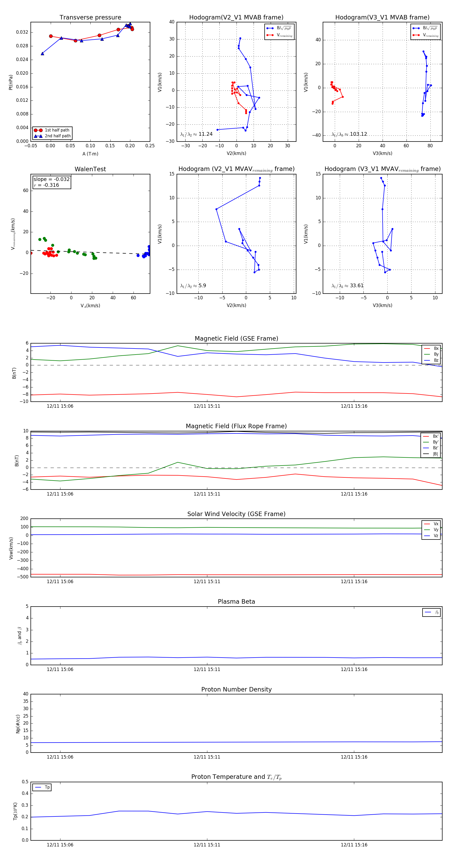Click the "Vy" legend entry
Viewport: 473px width, 868px height.
pyautogui.click(x=431, y=530)
